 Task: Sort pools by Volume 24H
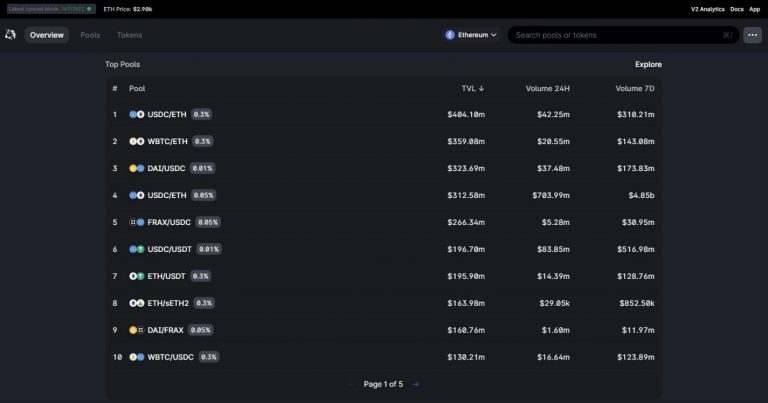point(547,88)
